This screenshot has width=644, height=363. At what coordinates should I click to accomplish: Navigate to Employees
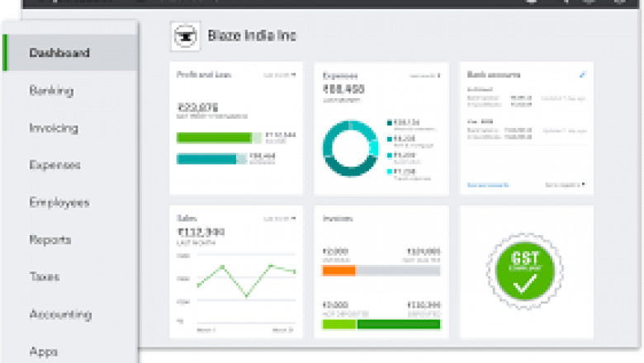click(x=59, y=202)
